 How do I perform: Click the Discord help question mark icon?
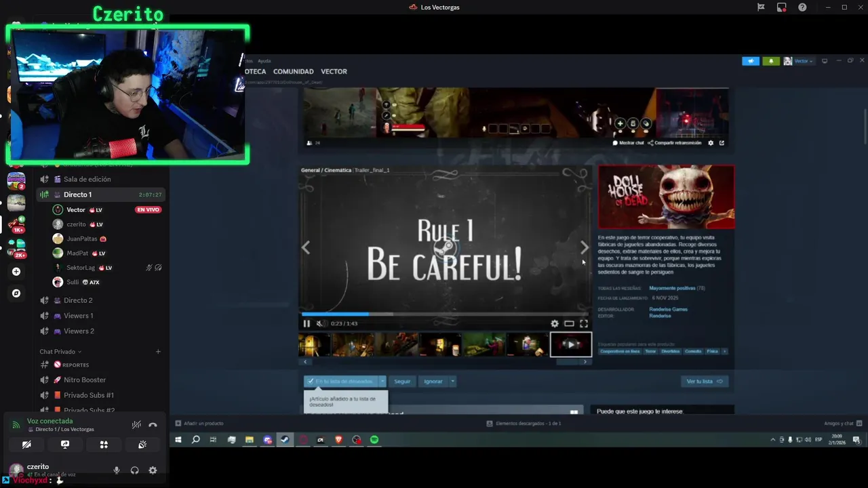(802, 7)
